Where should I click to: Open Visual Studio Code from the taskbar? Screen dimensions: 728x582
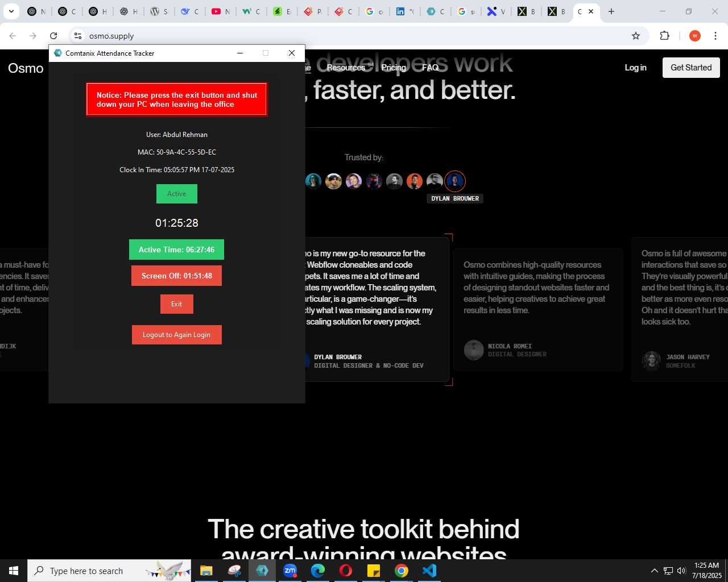[x=429, y=571]
